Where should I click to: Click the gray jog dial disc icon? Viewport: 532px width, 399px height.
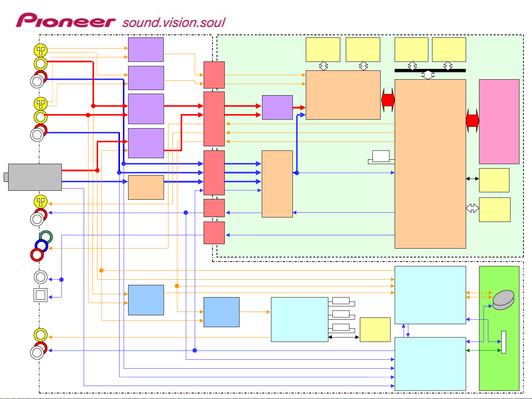click(x=503, y=300)
